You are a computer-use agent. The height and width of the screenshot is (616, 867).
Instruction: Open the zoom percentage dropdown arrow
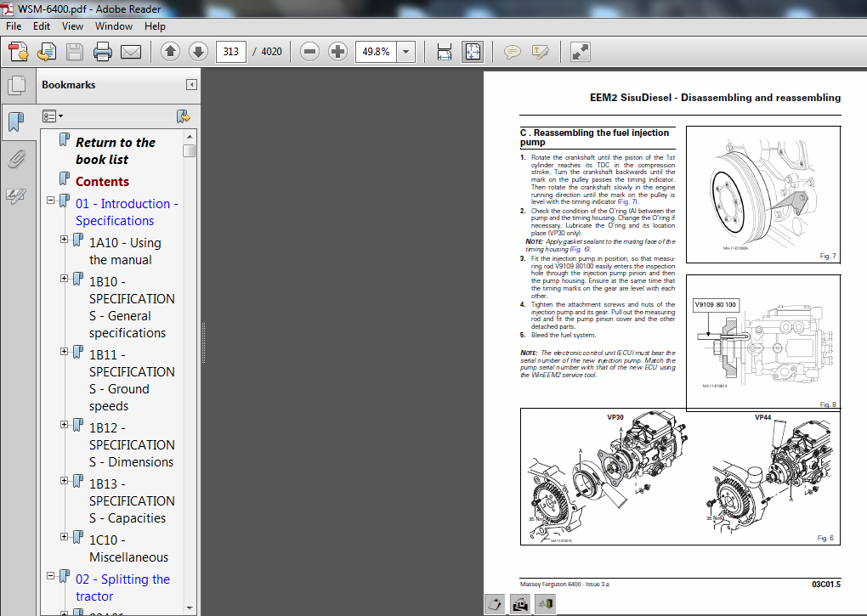(x=405, y=52)
